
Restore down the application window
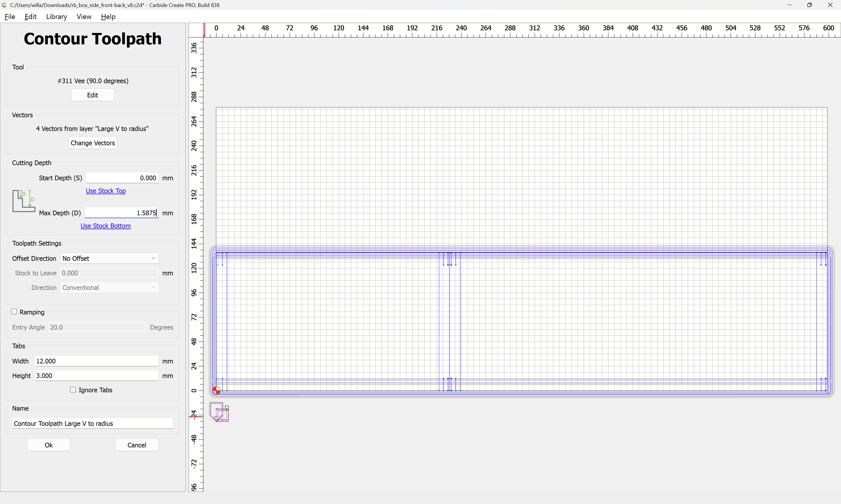809,5
